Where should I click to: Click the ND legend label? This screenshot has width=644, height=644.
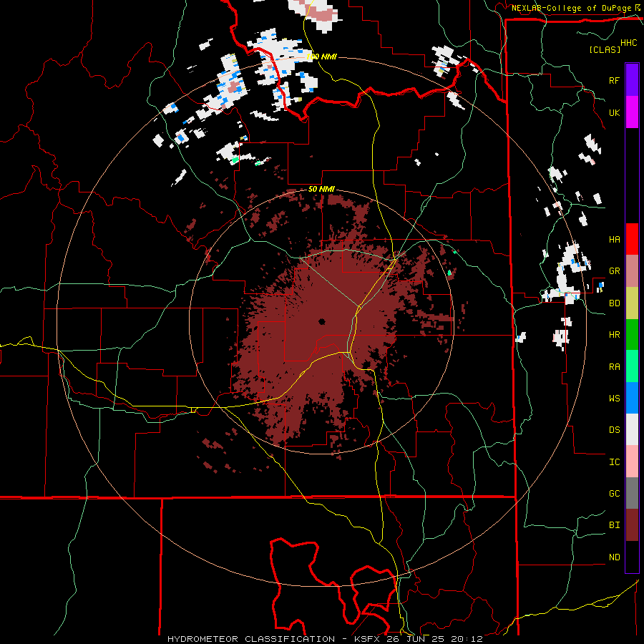pos(614,557)
